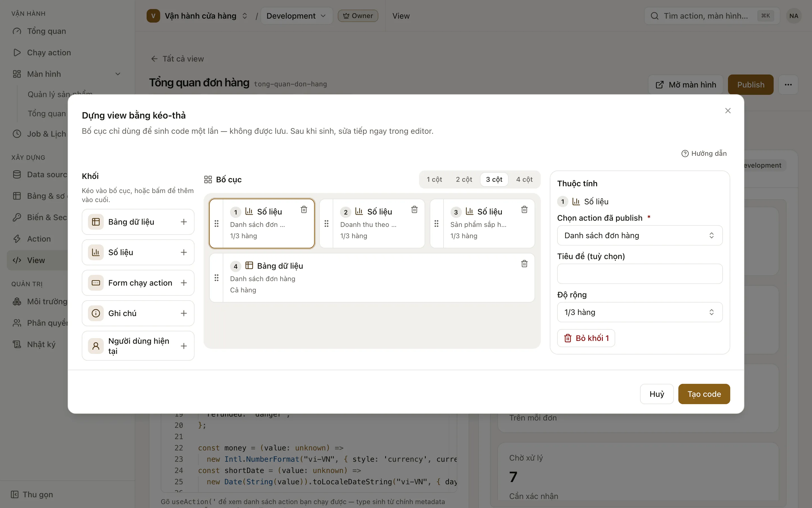Open NA user avatar menu
This screenshot has width=812, height=508.
tap(794, 16)
